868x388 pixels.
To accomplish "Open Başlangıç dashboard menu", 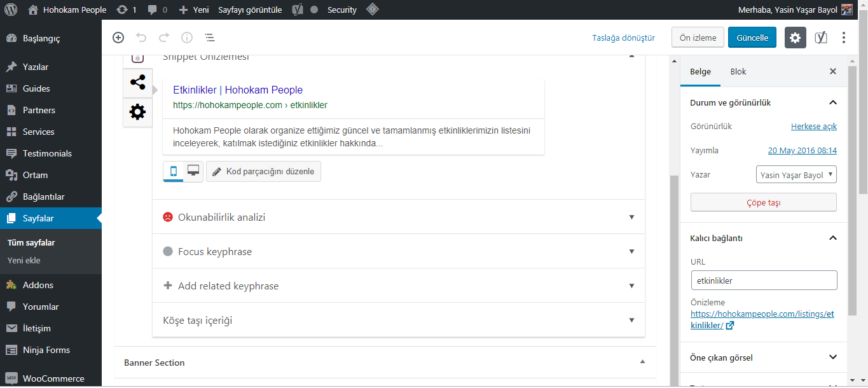I will tap(51, 38).
